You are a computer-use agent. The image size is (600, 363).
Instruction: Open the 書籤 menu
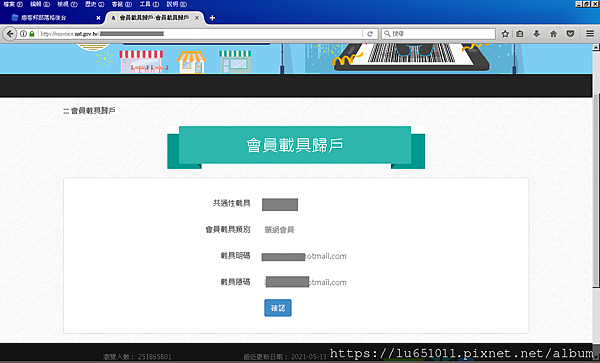coord(122,4)
